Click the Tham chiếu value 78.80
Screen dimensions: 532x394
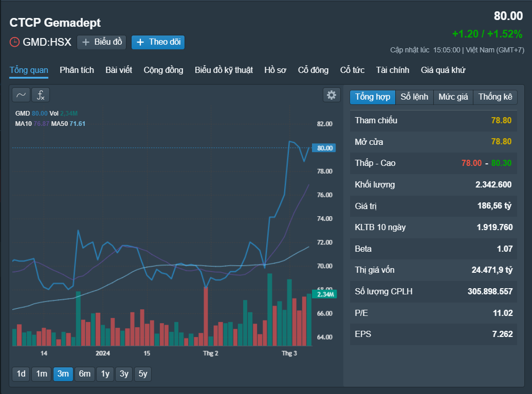(x=501, y=120)
